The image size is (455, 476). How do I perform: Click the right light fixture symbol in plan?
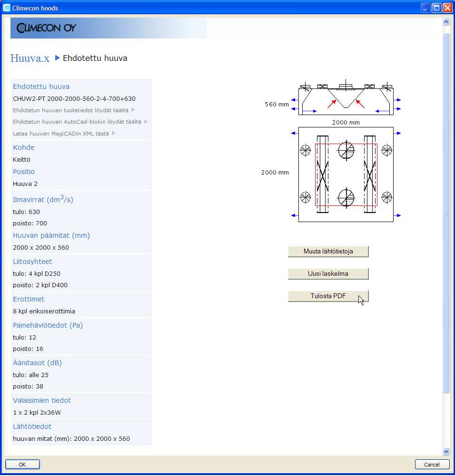(x=370, y=174)
